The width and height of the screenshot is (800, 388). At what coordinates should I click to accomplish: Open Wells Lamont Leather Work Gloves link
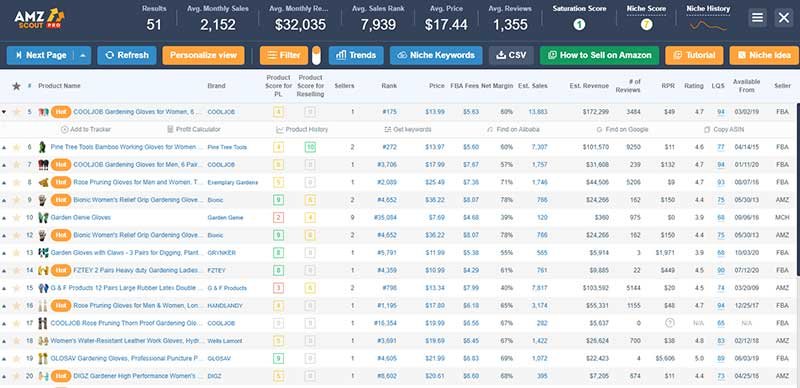point(127,341)
